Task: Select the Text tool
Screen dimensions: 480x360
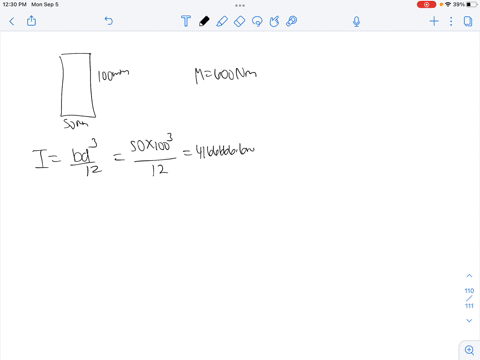Action: point(186,21)
